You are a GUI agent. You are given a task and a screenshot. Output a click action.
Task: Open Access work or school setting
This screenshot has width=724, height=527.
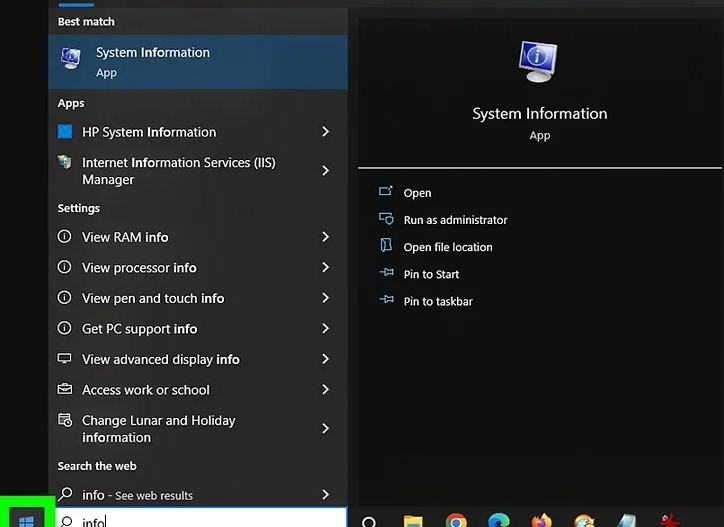coord(198,389)
